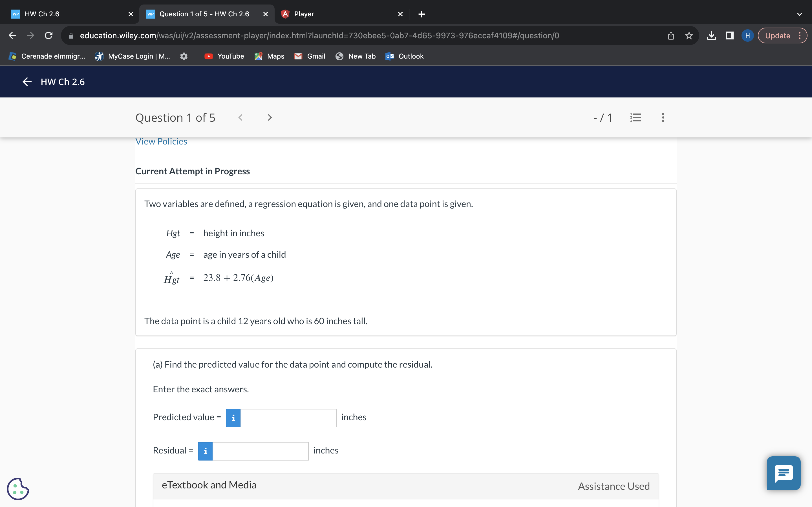This screenshot has width=812, height=507.
Task: Click the browser share icon
Action: point(671,35)
